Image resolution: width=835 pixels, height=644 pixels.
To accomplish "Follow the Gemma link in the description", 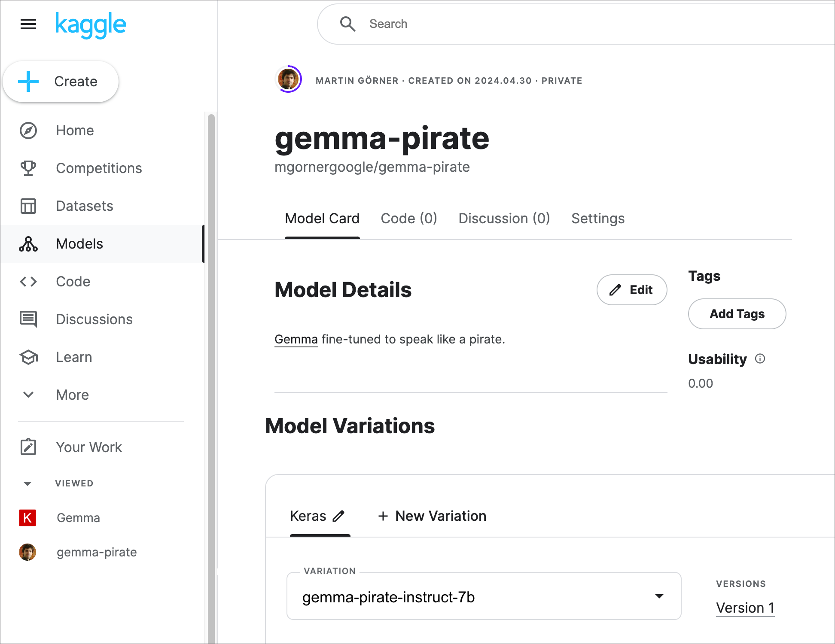I will (x=296, y=340).
